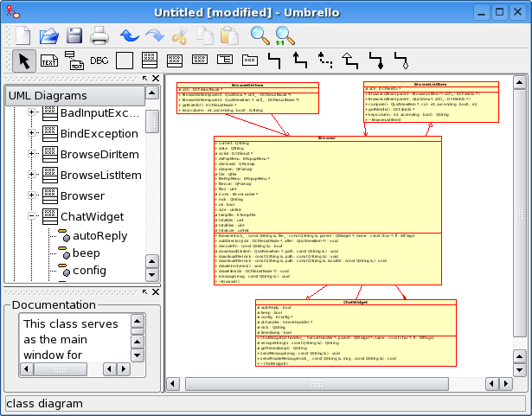
Task: Open a file with the folder icon
Action: 48,35
